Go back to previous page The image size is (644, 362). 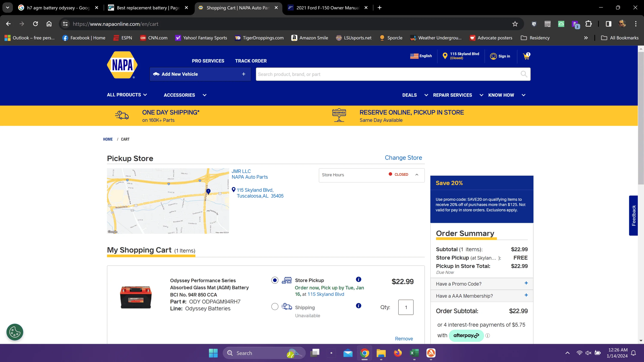pyautogui.click(x=8, y=24)
